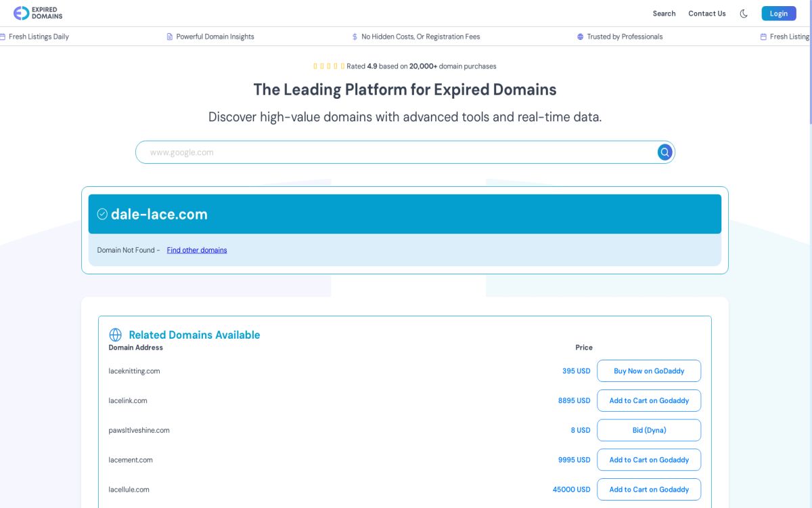
Task: Toggle dark mode with the moon icon
Action: (744, 13)
